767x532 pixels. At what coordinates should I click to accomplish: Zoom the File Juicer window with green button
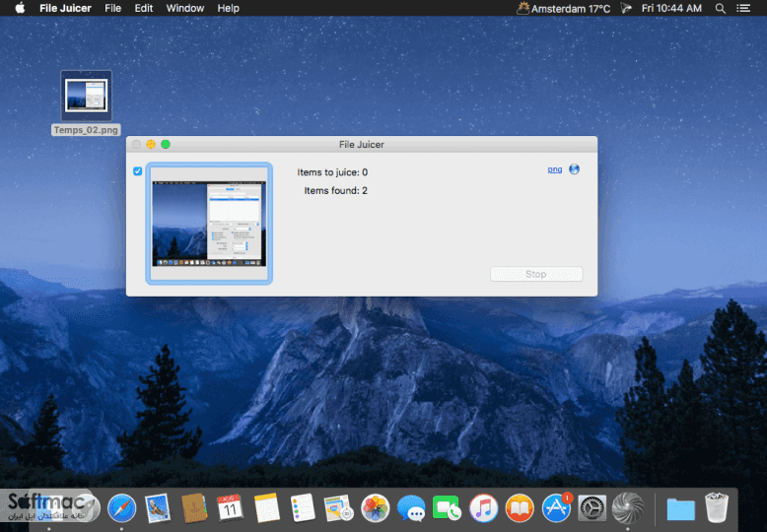tap(166, 144)
